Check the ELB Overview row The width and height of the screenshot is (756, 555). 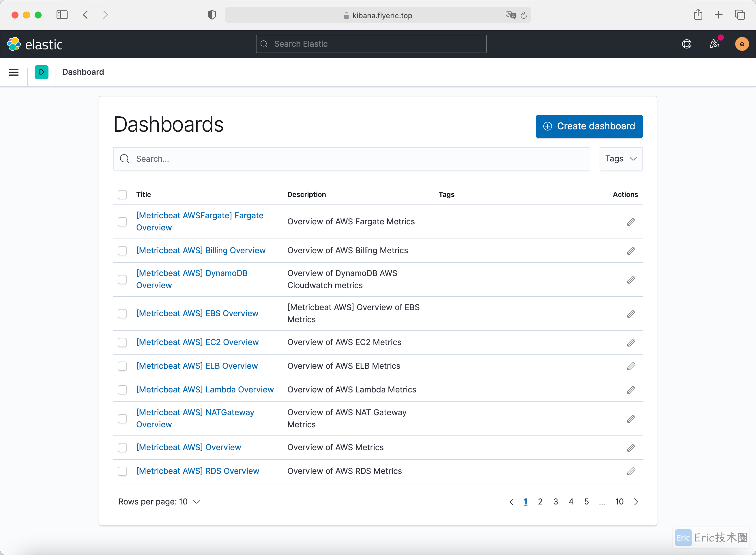(x=122, y=366)
